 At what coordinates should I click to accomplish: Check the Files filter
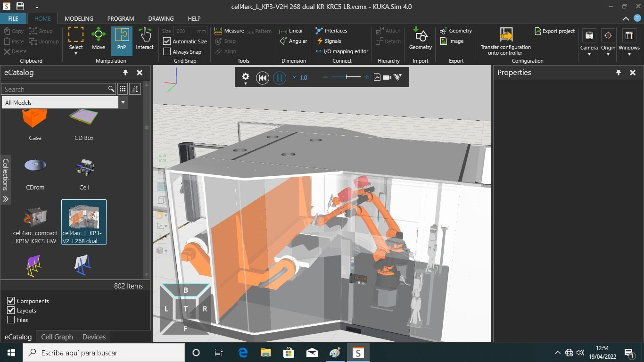click(11, 320)
